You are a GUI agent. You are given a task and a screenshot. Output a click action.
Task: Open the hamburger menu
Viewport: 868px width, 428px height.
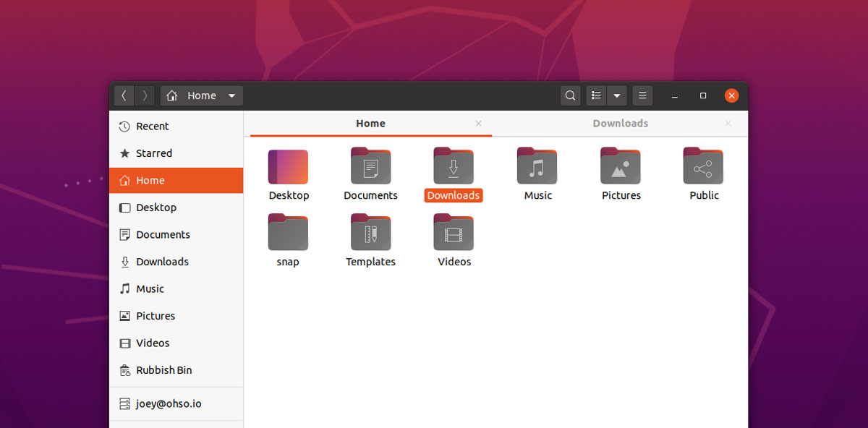[x=642, y=95]
